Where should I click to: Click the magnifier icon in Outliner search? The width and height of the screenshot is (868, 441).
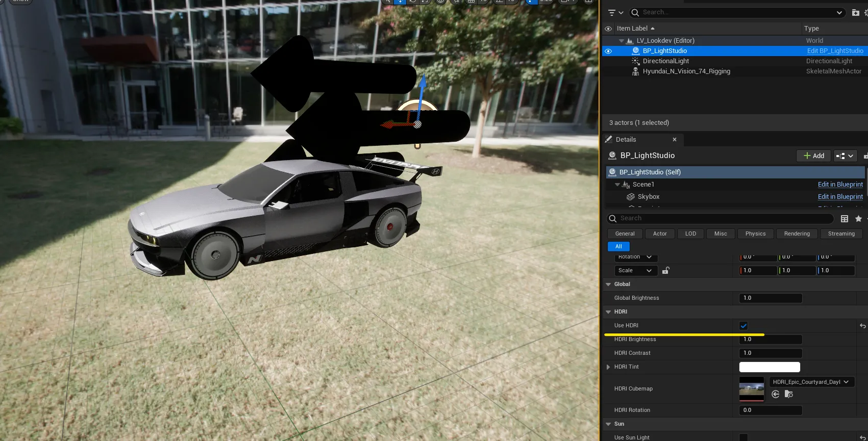coord(635,12)
